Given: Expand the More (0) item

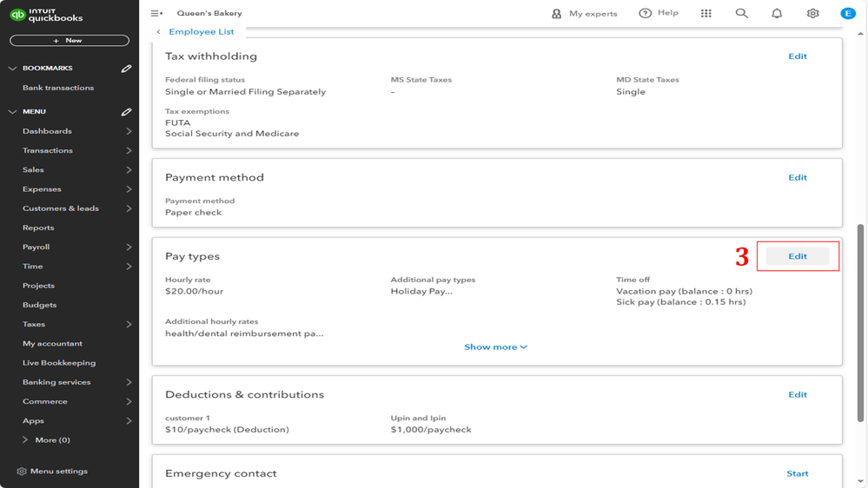Looking at the screenshot, I should click(x=25, y=440).
